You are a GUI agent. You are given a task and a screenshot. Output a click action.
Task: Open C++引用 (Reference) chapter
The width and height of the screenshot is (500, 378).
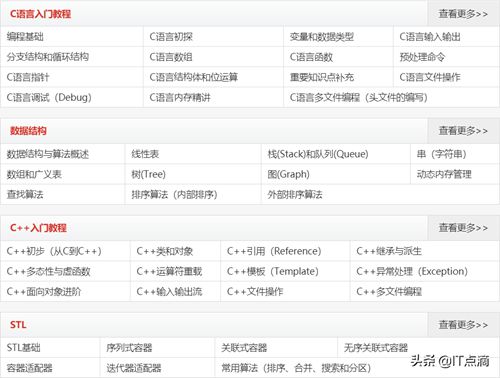click(274, 251)
